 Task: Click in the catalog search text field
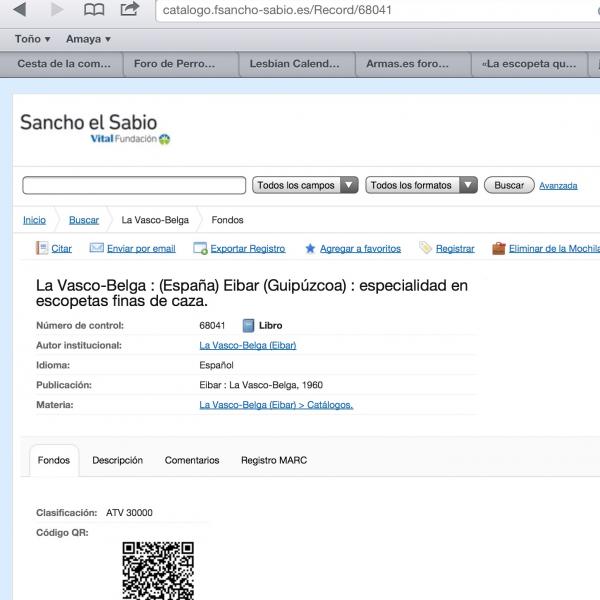[134, 185]
